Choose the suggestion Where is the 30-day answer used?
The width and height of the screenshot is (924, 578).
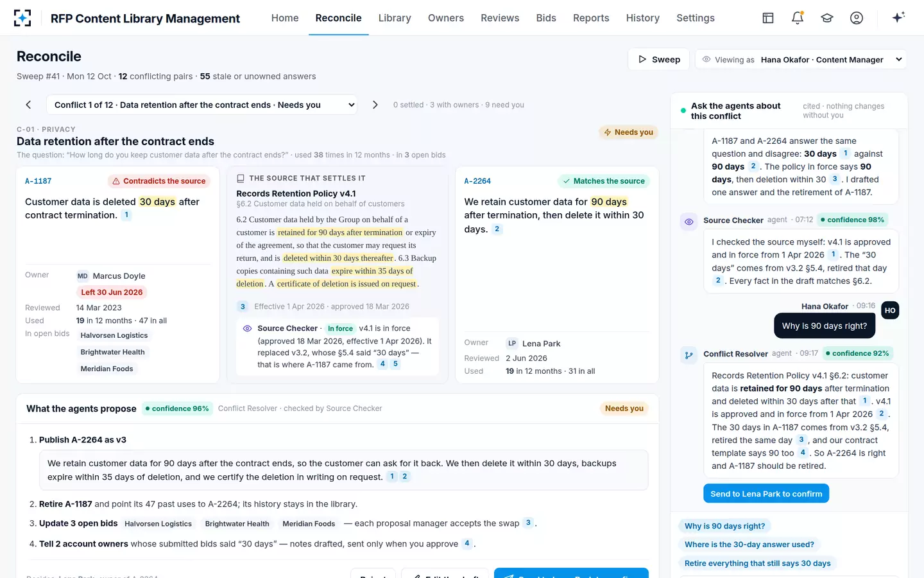(x=749, y=545)
